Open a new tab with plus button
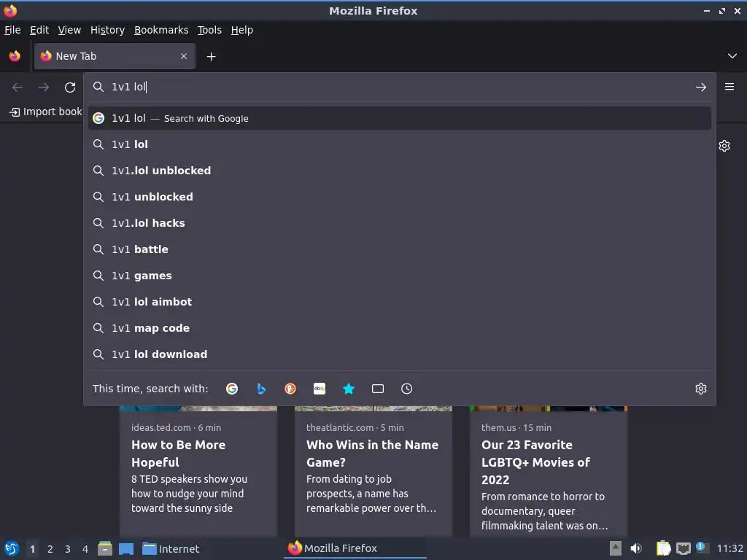The width and height of the screenshot is (747, 560). tap(211, 57)
